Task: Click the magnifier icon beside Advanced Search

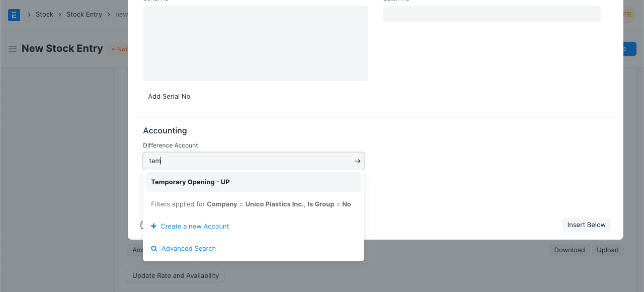Action: click(154, 248)
